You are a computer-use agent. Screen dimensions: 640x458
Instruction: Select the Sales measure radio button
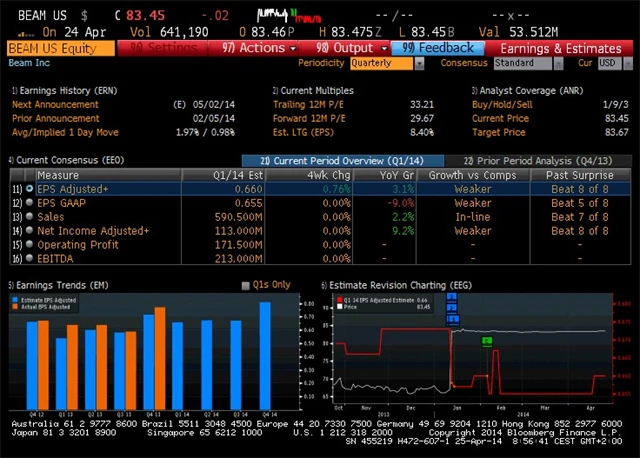[29, 216]
